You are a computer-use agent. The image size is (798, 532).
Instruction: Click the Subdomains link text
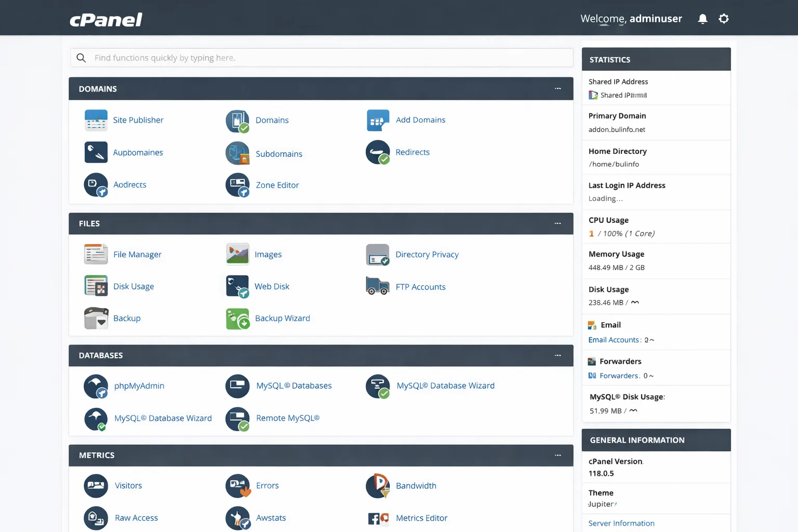point(278,154)
